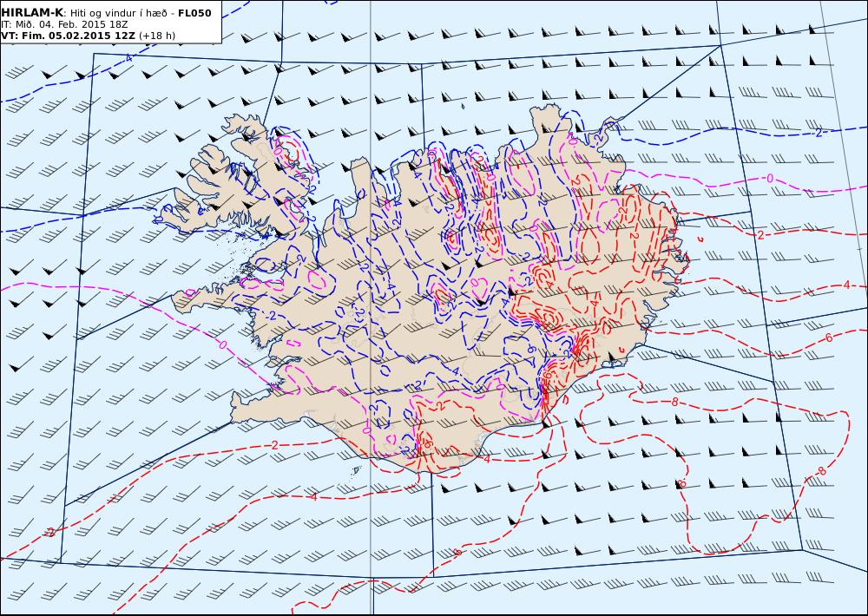
Task: Click blue -2 contour label over sea northeast of Iceland
Action: (819, 132)
